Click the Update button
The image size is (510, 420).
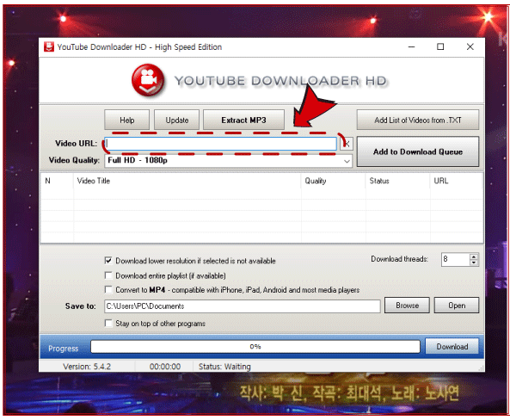pyautogui.click(x=176, y=120)
